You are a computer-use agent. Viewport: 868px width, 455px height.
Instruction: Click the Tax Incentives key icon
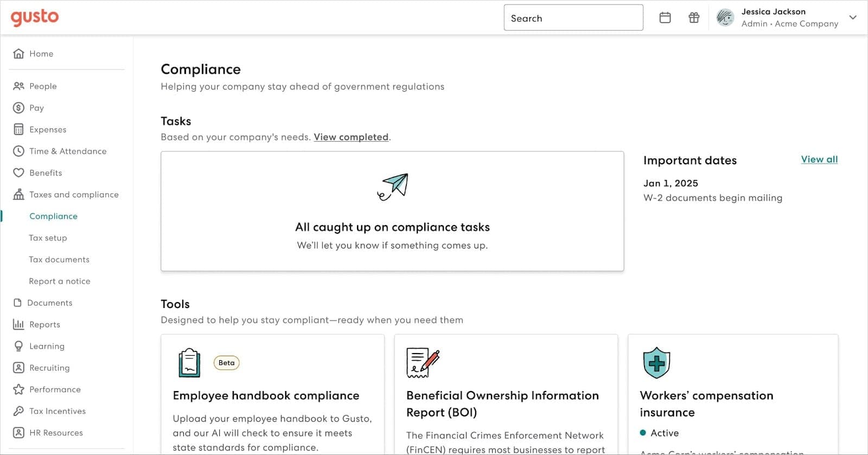point(18,411)
